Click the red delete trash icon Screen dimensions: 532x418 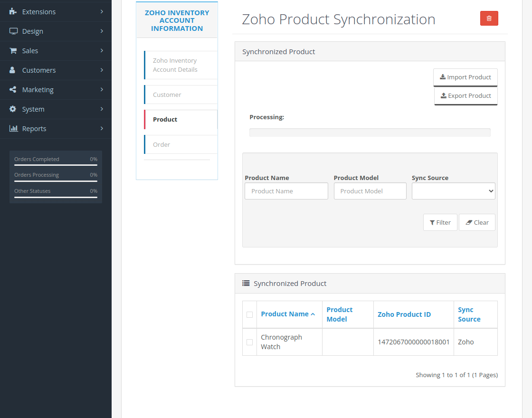coord(489,18)
